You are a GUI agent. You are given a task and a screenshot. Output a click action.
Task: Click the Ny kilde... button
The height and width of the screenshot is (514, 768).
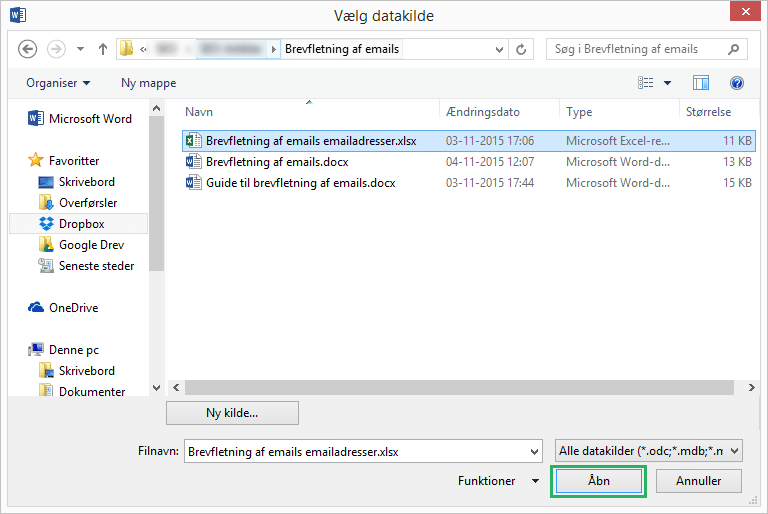(x=232, y=413)
